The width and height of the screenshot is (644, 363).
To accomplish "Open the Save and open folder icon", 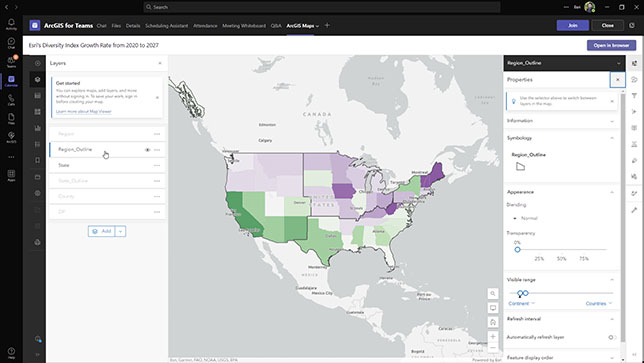I will click(x=37, y=177).
